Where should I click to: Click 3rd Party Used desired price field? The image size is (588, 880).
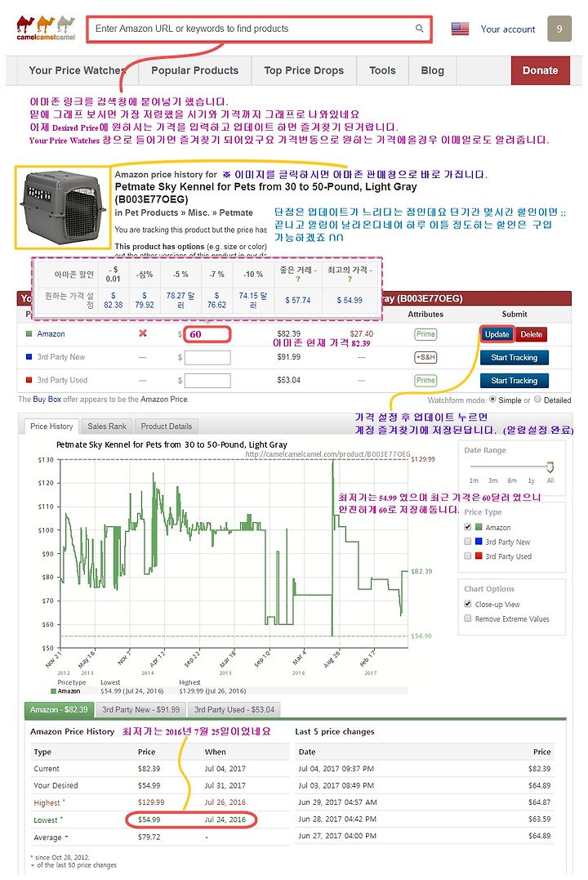tap(207, 381)
